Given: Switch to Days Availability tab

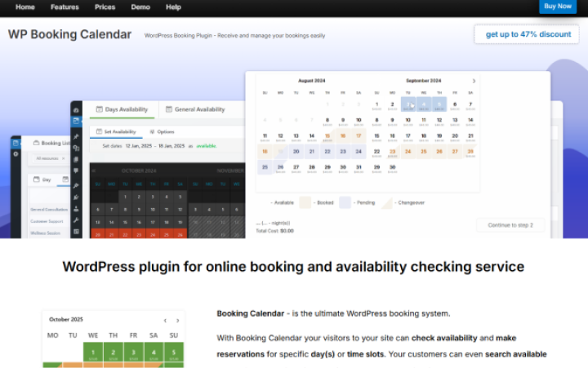Looking at the screenshot, I should 122,109.
